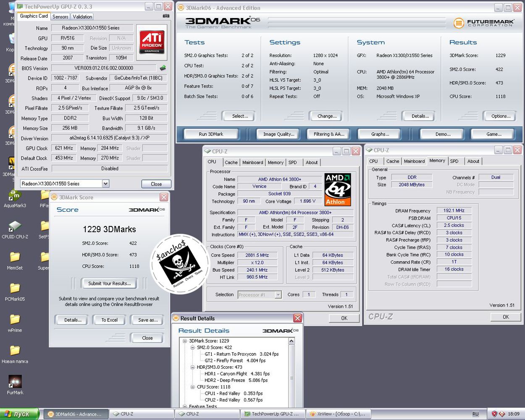The width and height of the screenshot is (525, 420).
Task: Click Details in 3DMark Score window
Action: tap(72, 320)
